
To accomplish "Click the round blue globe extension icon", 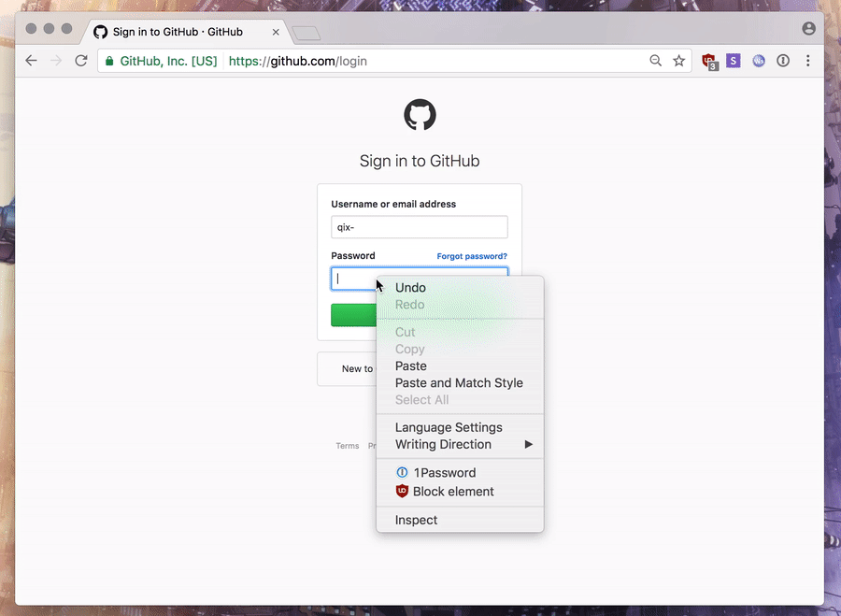I will [759, 61].
